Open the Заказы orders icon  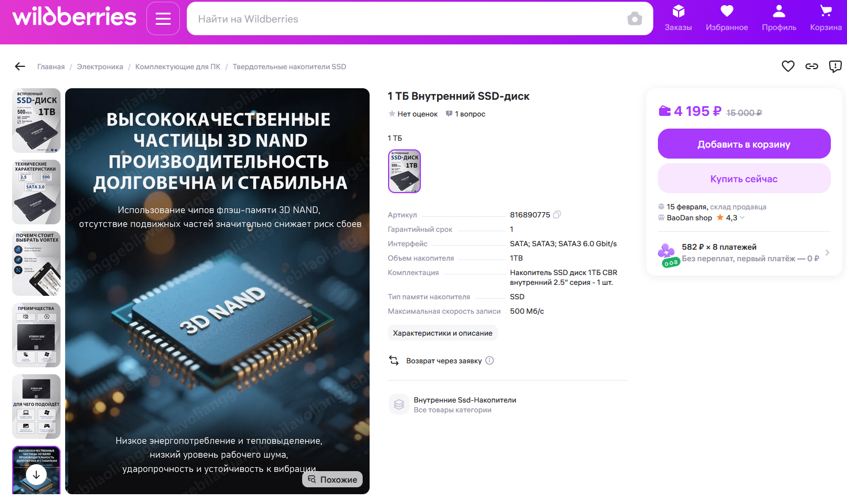point(678,18)
